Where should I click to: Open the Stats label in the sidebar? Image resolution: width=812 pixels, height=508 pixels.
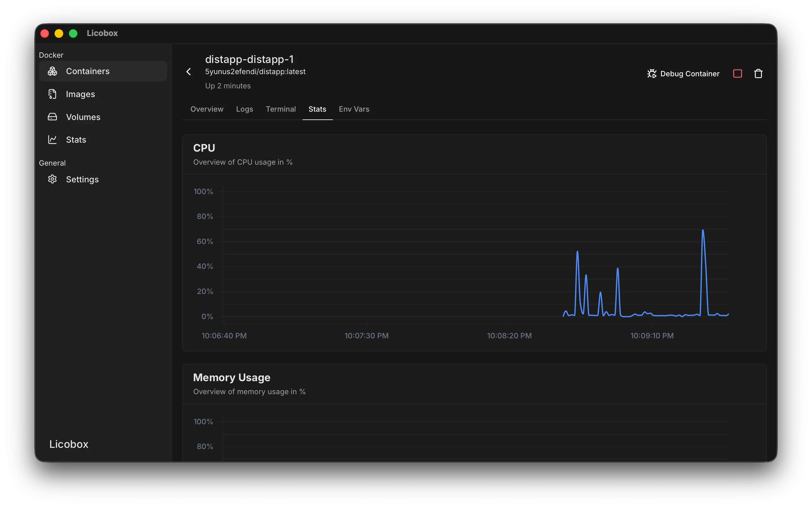pos(76,140)
